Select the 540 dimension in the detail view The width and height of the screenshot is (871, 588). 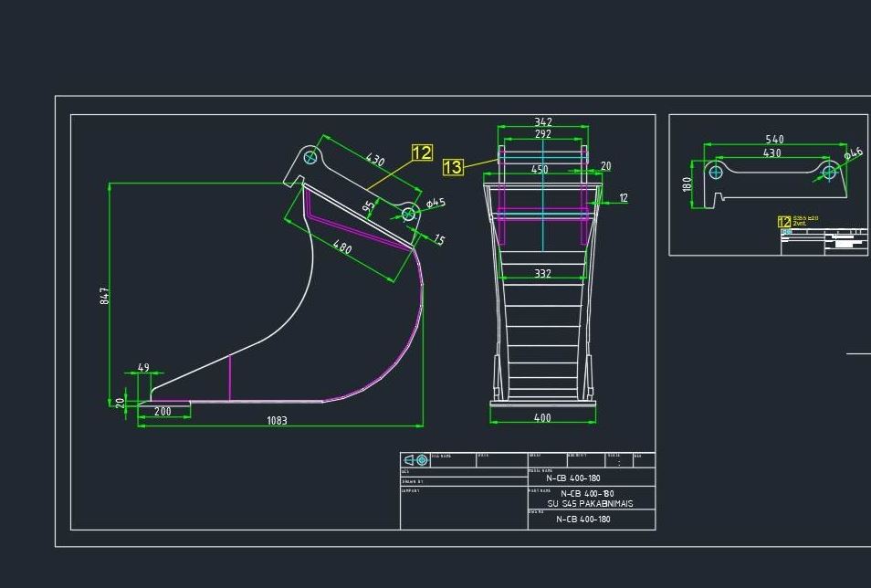pyautogui.click(x=773, y=140)
